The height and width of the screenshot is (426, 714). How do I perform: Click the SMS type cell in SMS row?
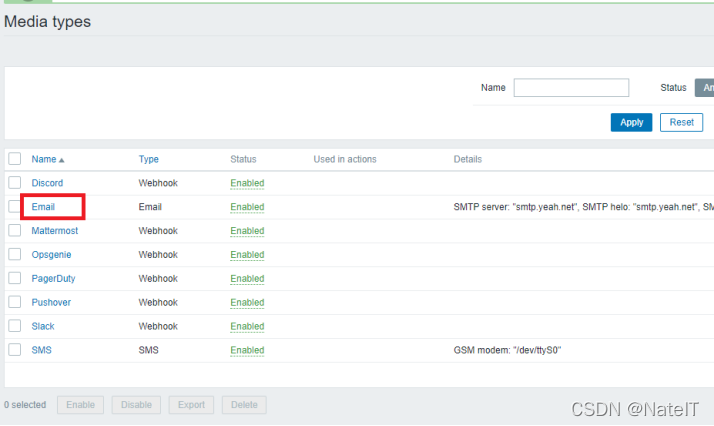(x=148, y=350)
